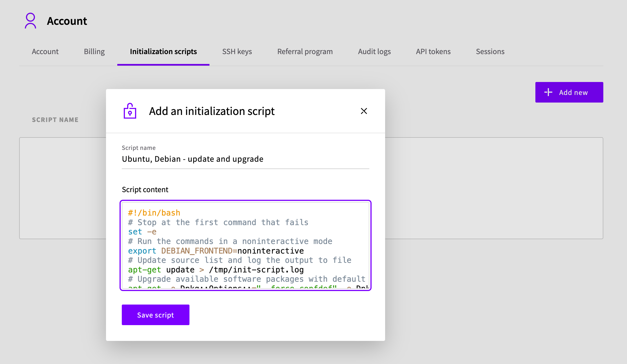Click the lock icon in dialog header
627x364 pixels.
130,111
